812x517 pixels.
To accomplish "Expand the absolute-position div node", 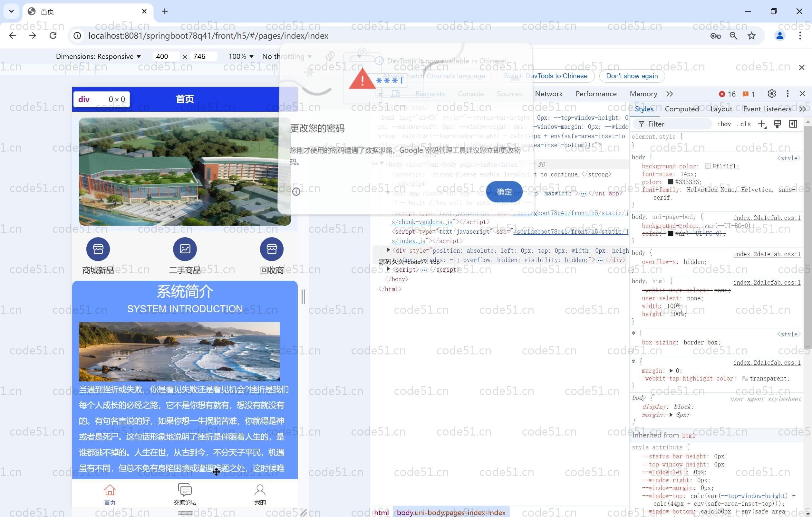I will click(x=388, y=250).
